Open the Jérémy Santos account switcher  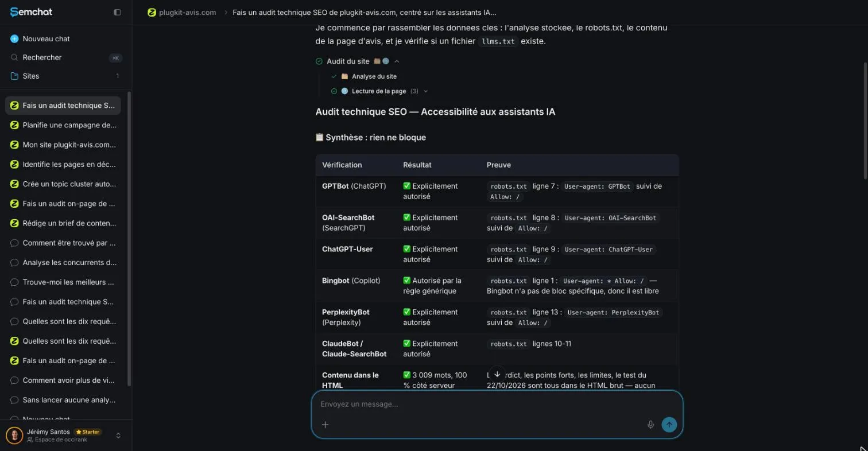click(x=66, y=436)
